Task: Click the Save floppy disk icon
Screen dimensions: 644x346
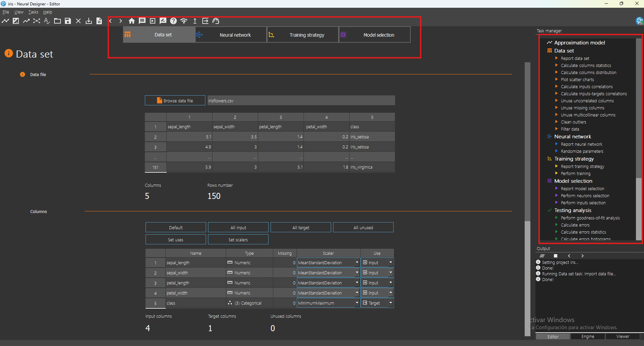Action: click(x=68, y=21)
